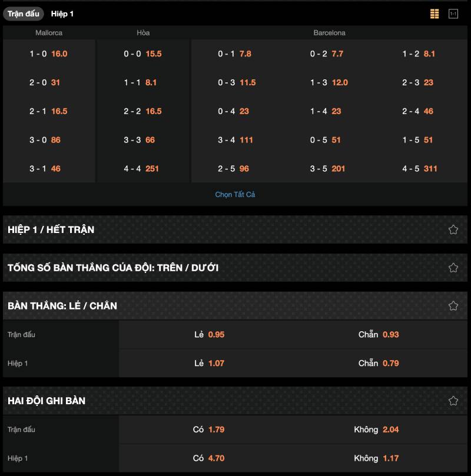The height and width of the screenshot is (476, 471).
Task: Select the Trận đấu tab
Action: pos(24,14)
